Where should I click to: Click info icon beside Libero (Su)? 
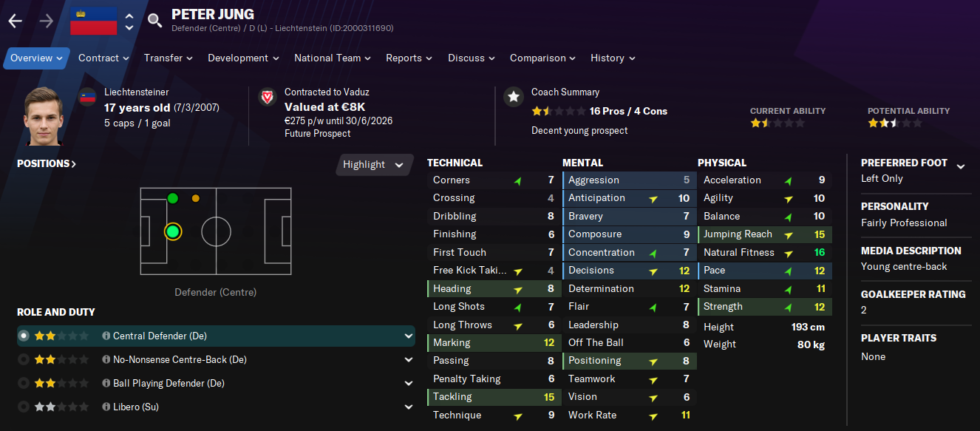(x=106, y=407)
